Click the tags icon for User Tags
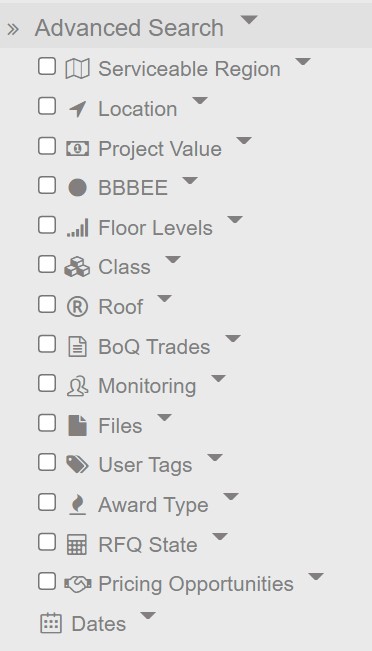372x651 pixels. (77, 464)
